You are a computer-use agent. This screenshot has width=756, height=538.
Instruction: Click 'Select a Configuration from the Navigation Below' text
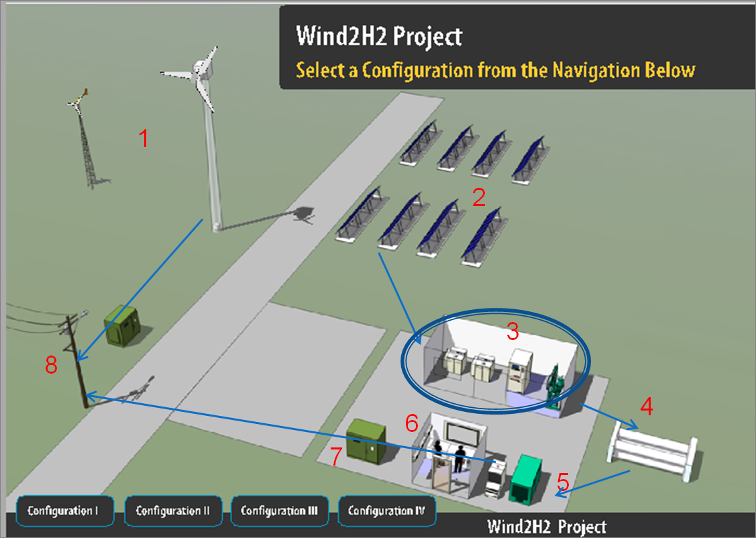(496, 70)
